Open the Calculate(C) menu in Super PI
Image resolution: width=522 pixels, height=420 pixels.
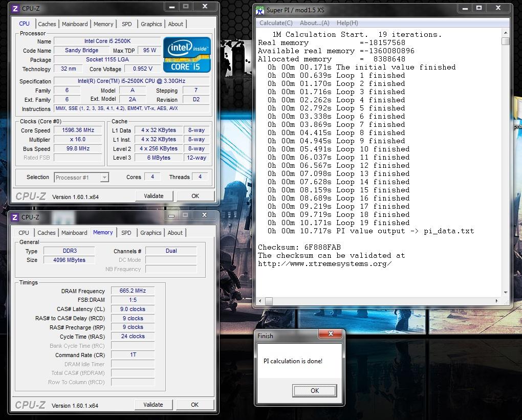(x=276, y=23)
